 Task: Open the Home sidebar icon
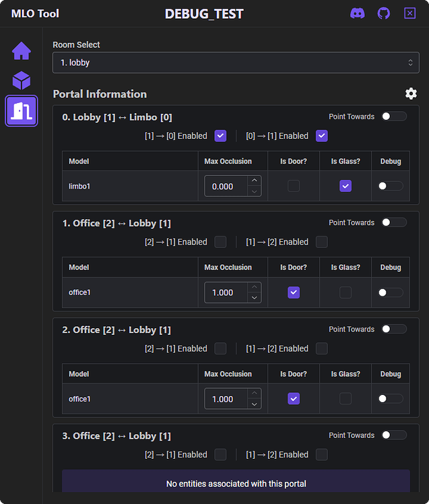[22, 51]
